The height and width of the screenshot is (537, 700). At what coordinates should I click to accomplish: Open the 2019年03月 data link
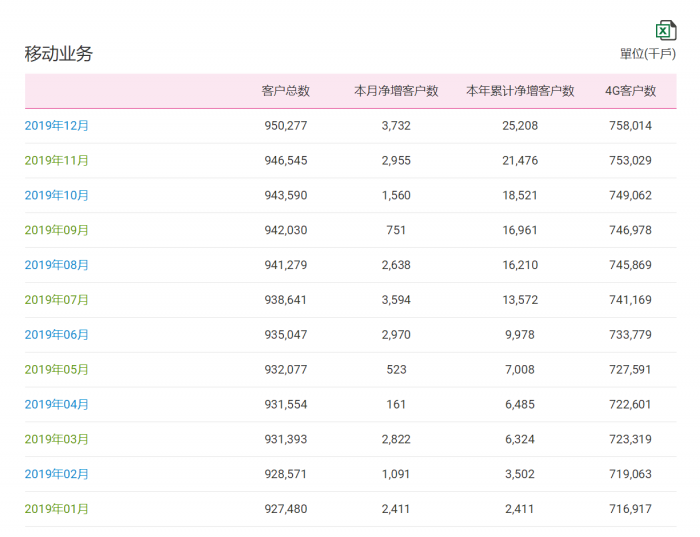coord(57,440)
